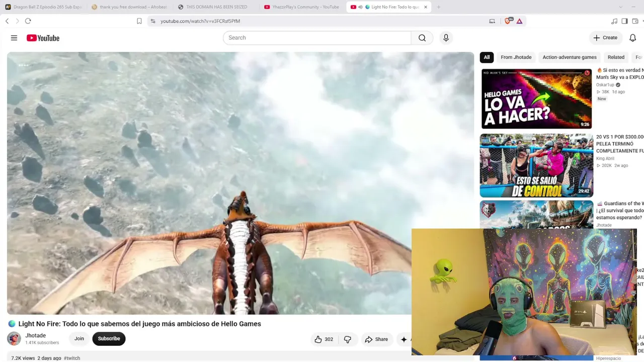
Task: Click the address bar URL
Action: [x=200, y=21]
